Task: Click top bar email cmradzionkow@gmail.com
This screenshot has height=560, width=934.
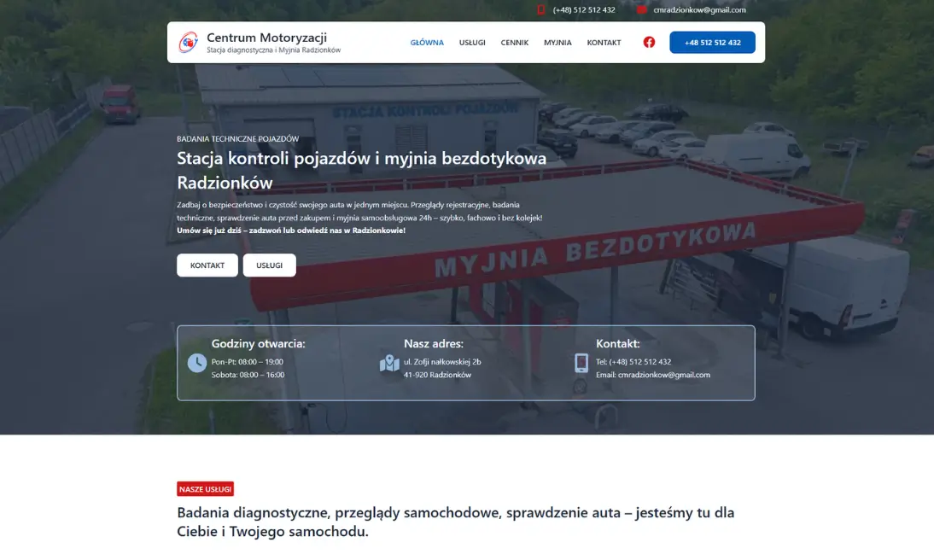Action: click(x=699, y=9)
